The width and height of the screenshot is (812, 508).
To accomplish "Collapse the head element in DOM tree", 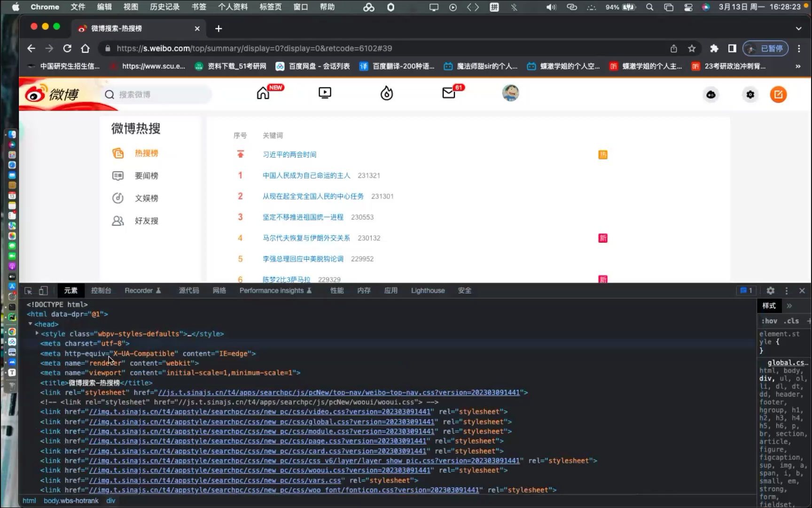I will tap(30, 324).
